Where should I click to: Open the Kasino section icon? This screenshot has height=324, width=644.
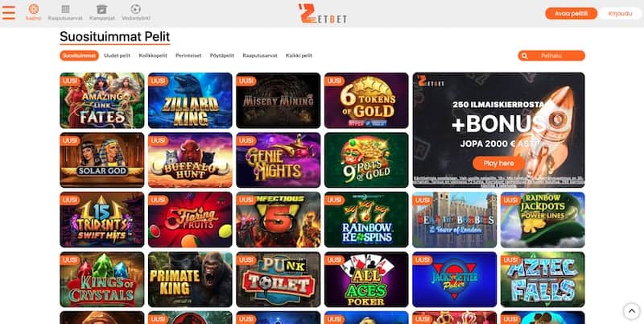34,9
